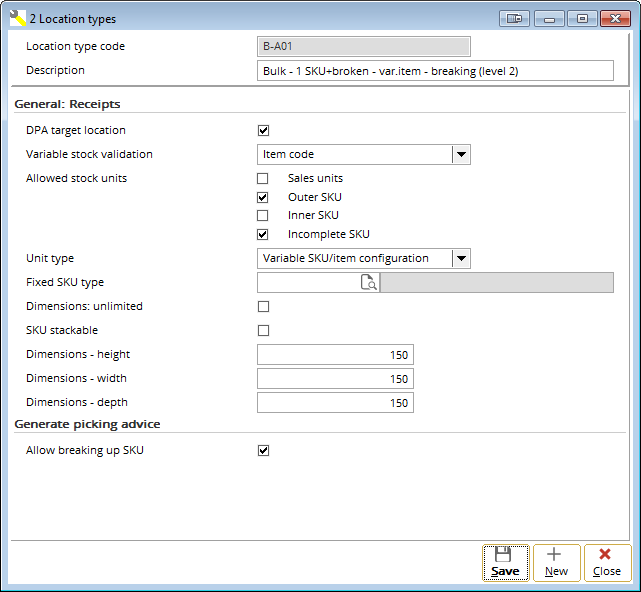Expand the Unit type dropdown
Screen dimensions: 641x592
click(460, 258)
